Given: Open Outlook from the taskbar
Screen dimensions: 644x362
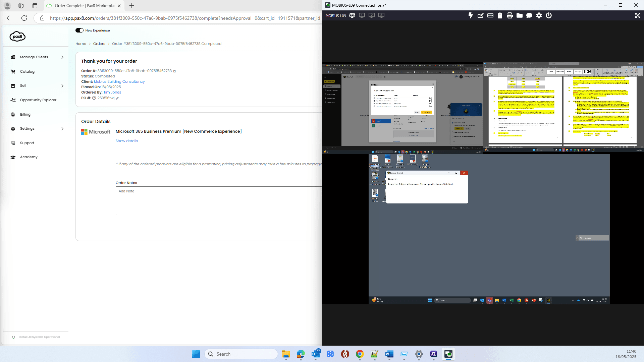Looking at the screenshot, I should click(316, 354).
